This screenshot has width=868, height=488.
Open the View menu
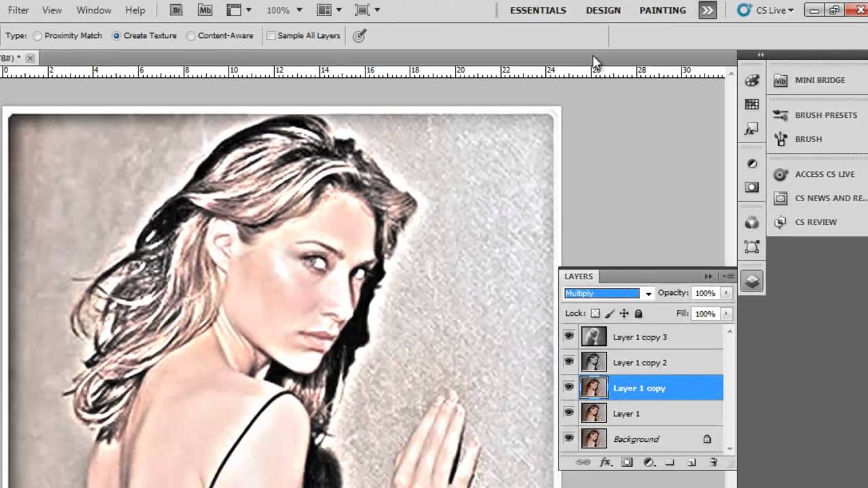coord(52,10)
